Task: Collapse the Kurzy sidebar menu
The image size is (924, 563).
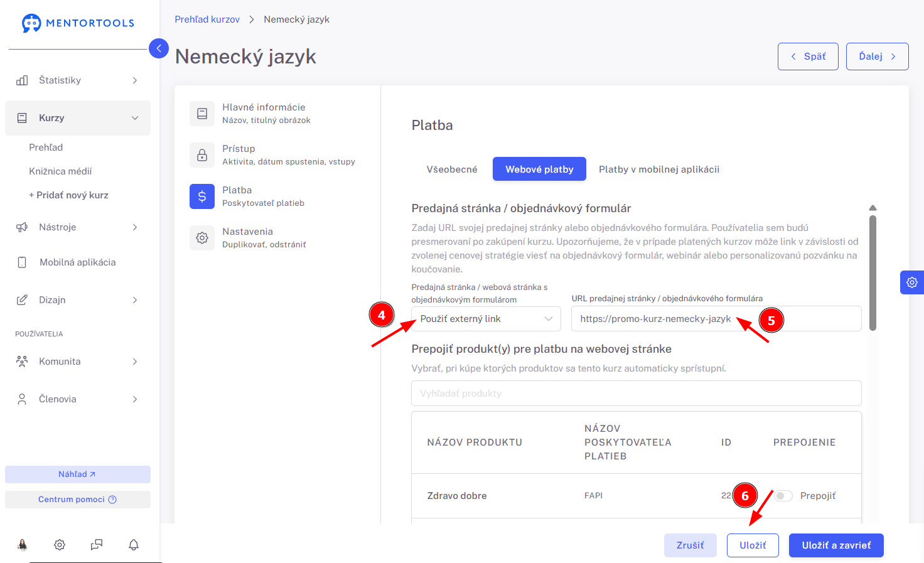Action: [x=78, y=118]
